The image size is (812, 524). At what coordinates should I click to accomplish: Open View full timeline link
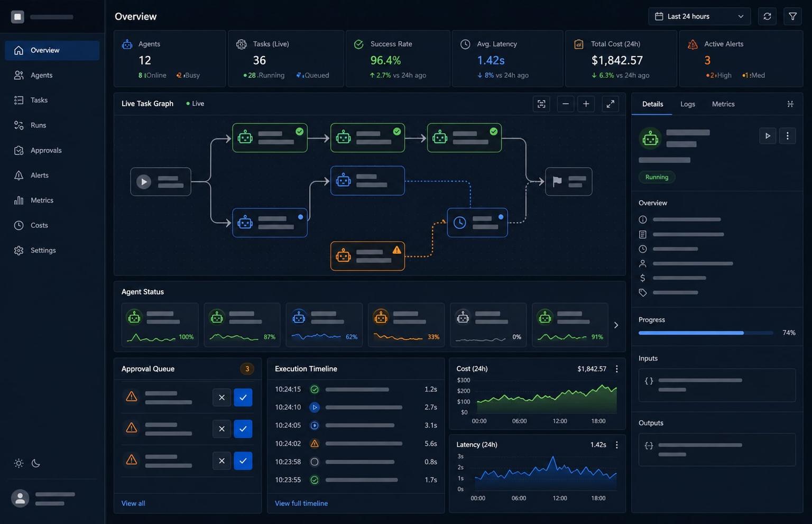pyautogui.click(x=301, y=503)
